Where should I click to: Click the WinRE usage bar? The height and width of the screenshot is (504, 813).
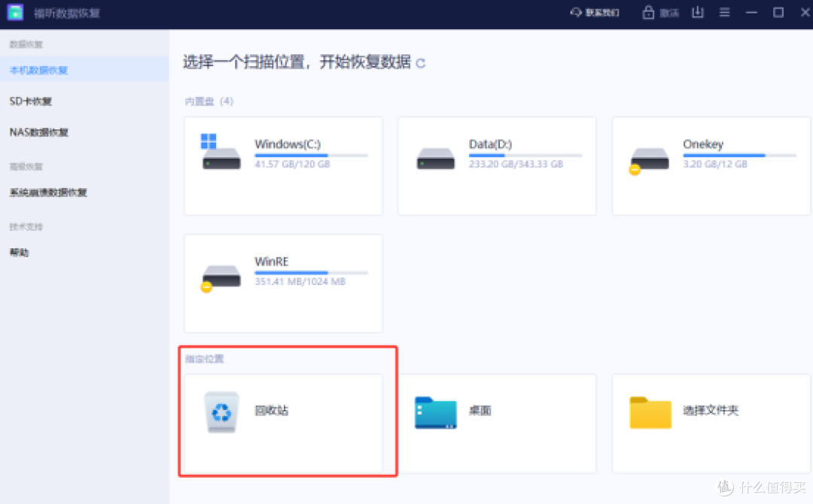point(311,272)
